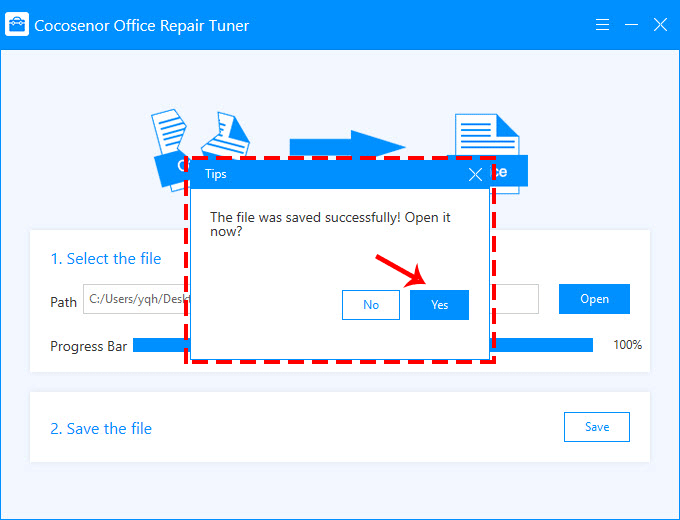Click the repaired document icon on right

487,153
